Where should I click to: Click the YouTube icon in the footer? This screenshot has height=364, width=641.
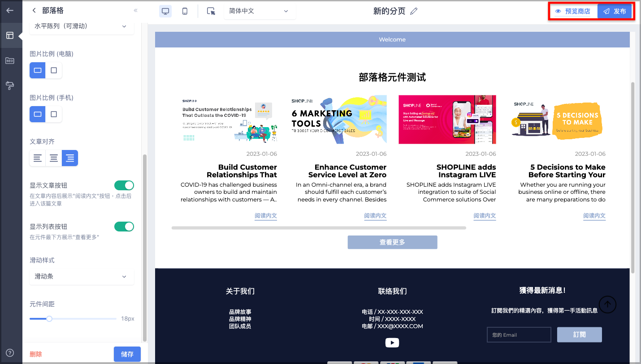[x=392, y=343]
